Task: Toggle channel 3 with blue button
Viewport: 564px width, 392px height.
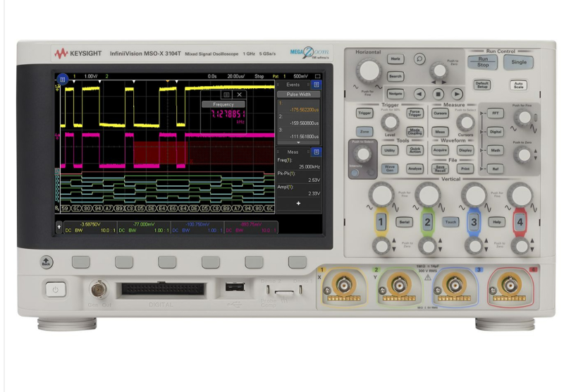Action: tap(474, 222)
